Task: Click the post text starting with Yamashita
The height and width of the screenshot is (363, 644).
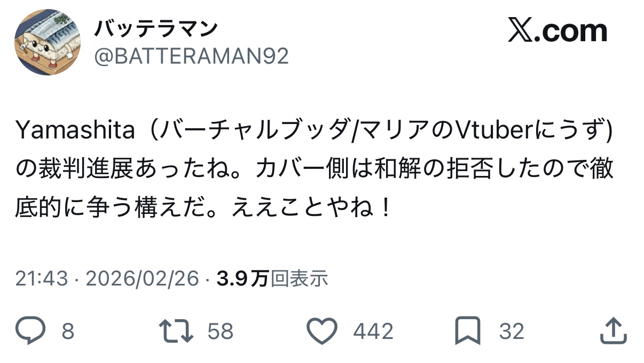Action: tap(315, 169)
